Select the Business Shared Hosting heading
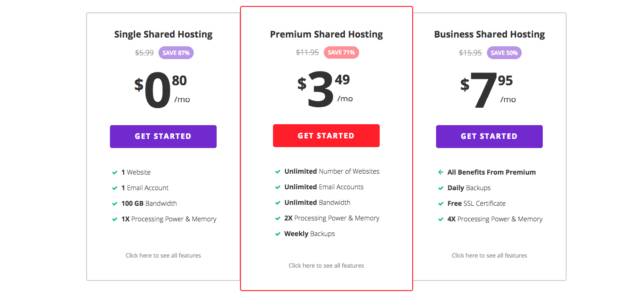 point(489,34)
